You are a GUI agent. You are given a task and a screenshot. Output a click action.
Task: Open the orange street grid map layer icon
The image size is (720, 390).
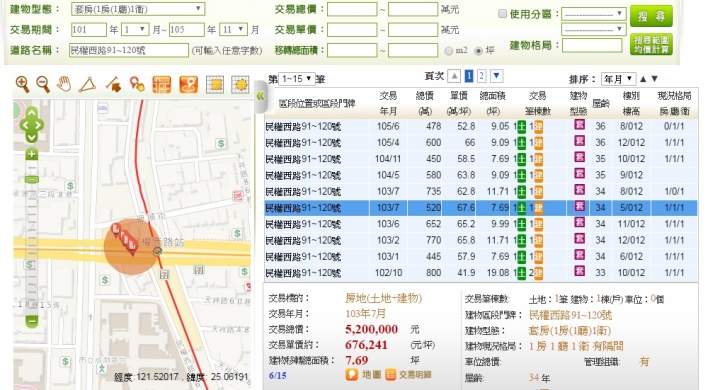point(162,85)
